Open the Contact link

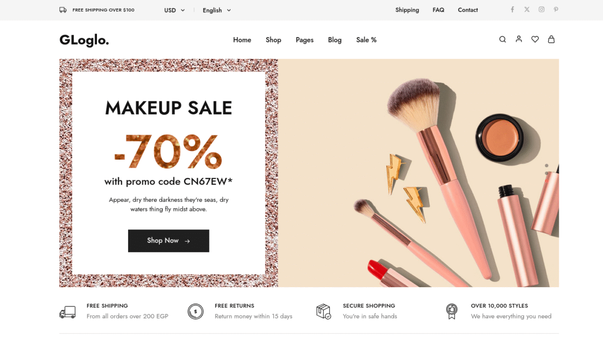tap(468, 10)
